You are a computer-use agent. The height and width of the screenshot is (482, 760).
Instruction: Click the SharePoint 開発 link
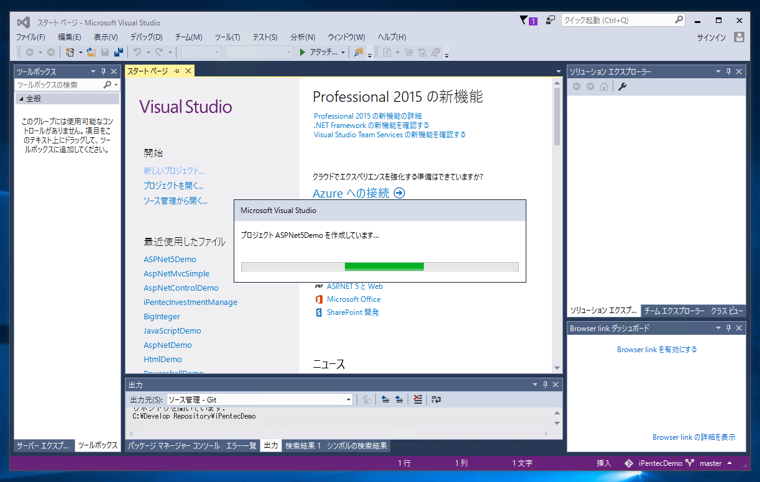click(352, 312)
